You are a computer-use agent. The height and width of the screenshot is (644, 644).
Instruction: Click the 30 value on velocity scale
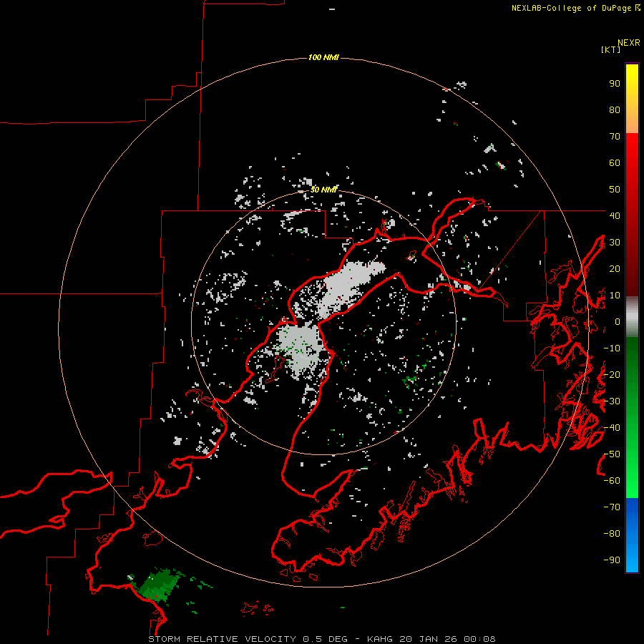pos(615,243)
